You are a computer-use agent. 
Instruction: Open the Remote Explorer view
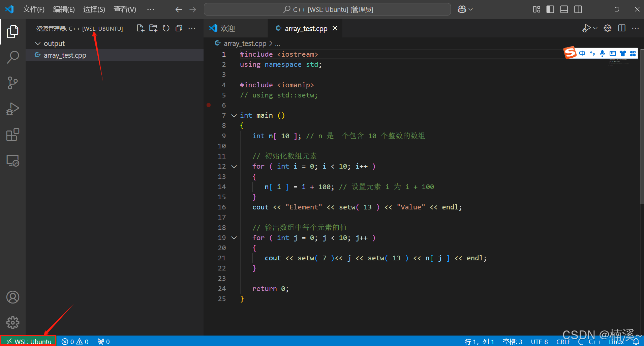(13, 161)
